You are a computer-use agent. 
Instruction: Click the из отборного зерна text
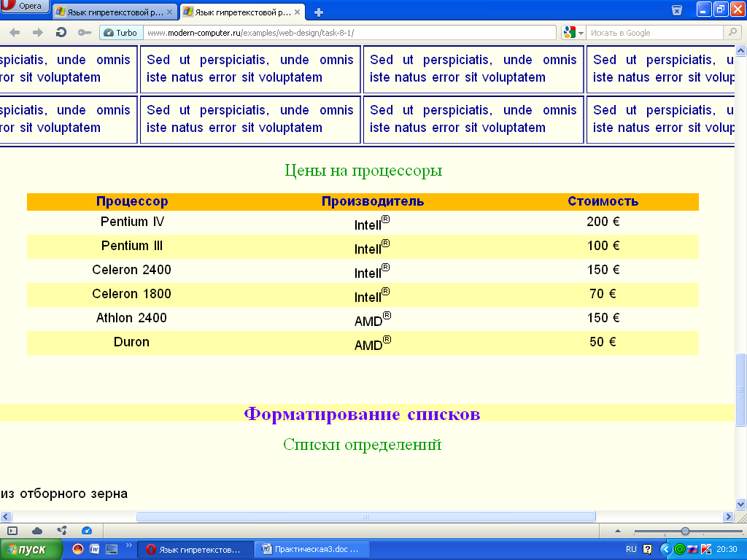(x=64, y=494)
